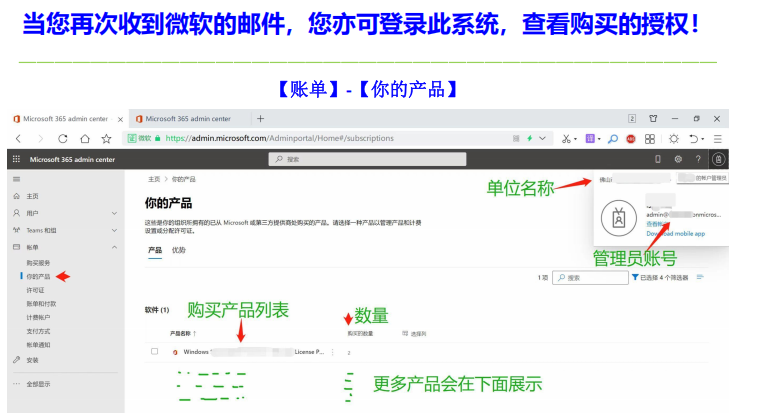The height and width of the screenshot is (418, 758).
Task: Switch to the 优势 tab
Action: tap(178, 250)
